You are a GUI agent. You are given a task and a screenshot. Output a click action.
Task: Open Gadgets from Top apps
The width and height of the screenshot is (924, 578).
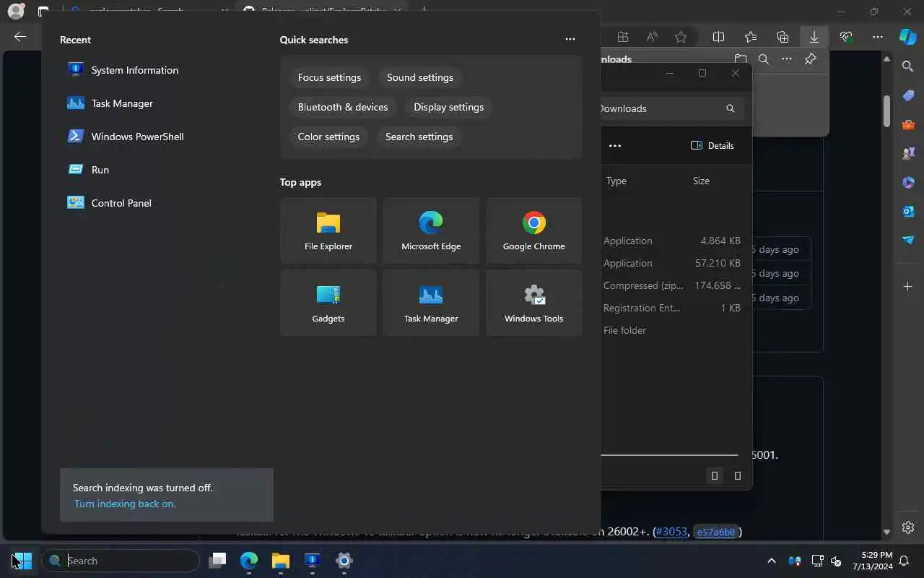pos(328,303)
